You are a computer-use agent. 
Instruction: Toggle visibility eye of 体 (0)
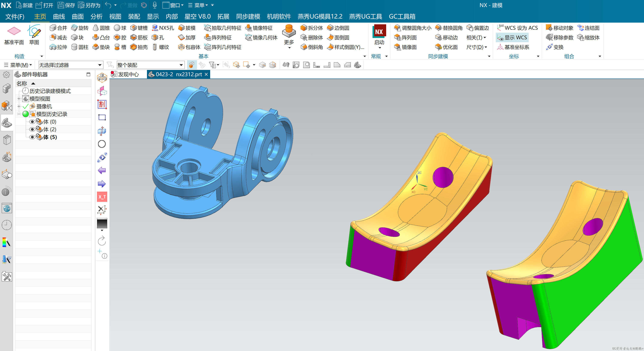click(32, 122)
